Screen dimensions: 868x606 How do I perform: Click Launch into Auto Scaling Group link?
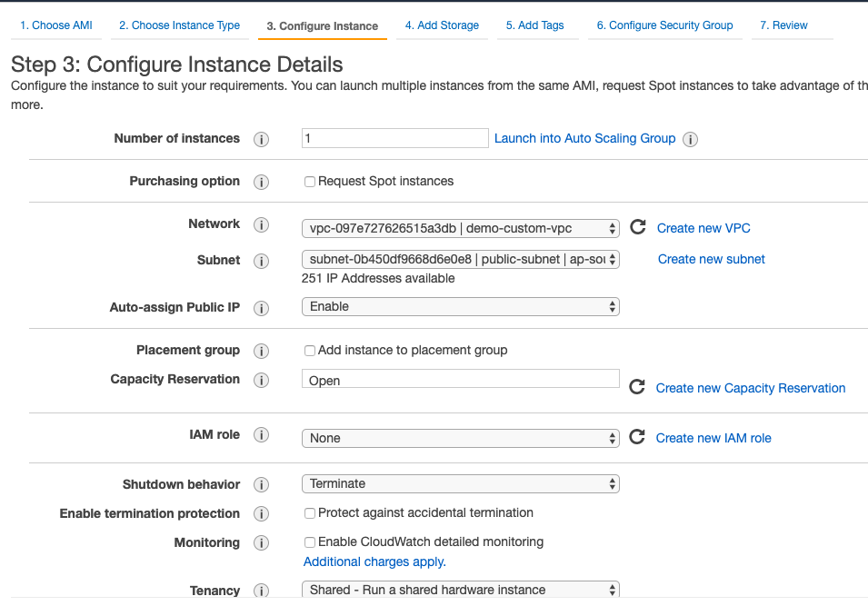[584, 138]
